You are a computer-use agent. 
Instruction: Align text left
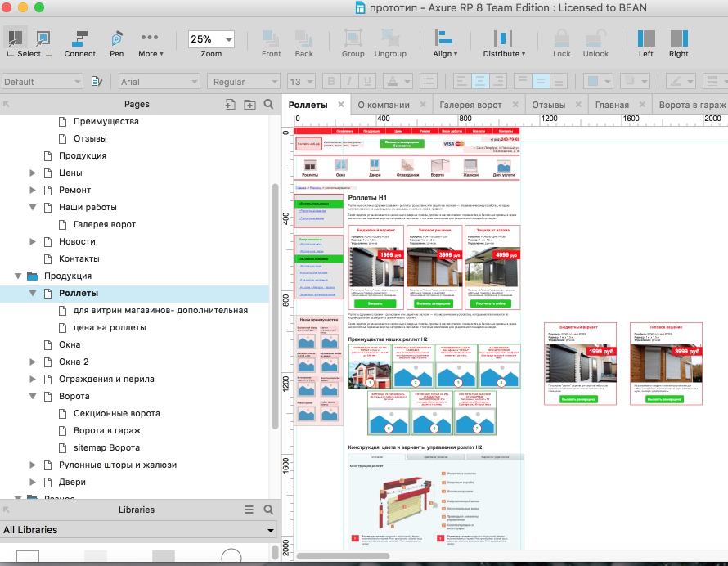pyautogui.click(x=462, y=82)
